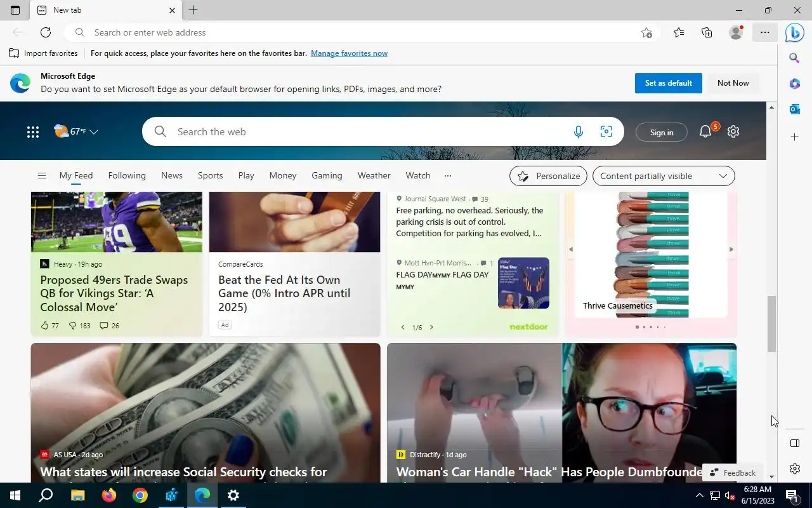Screen dimensions: 812x508
Task: Open the browser profile avatar
Action: tap(736, 32)
